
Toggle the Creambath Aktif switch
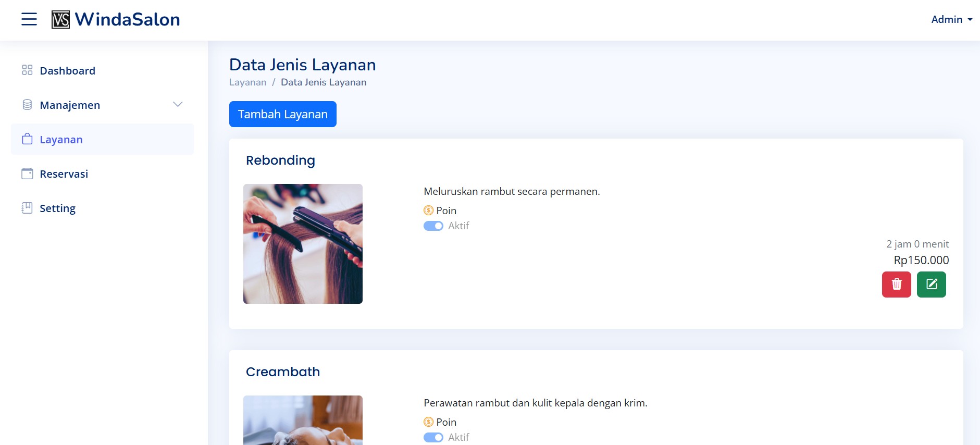(x=433, y=437)
